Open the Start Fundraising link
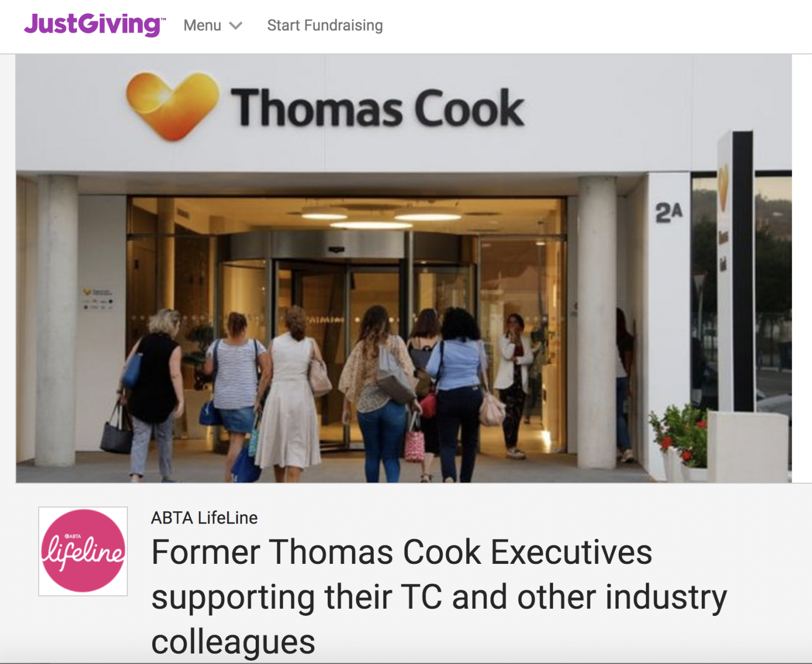 (325, 25)
